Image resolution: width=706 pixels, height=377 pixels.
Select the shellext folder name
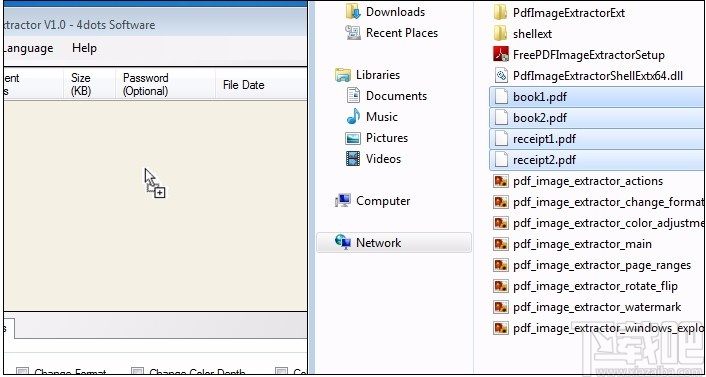532,34
